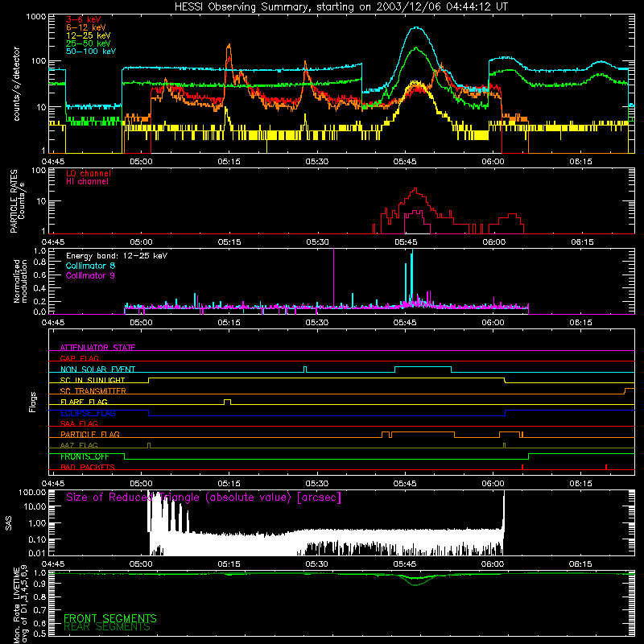Click the SAS axis label
The height and width of the screenshot is (644, 644).
tap(9, 523)
